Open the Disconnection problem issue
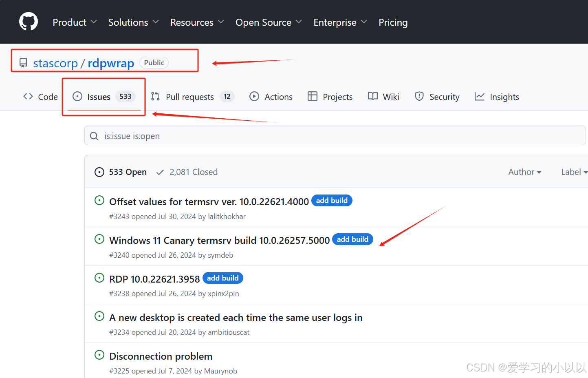Viewport: 588px width, 378px height. (161, 356)
